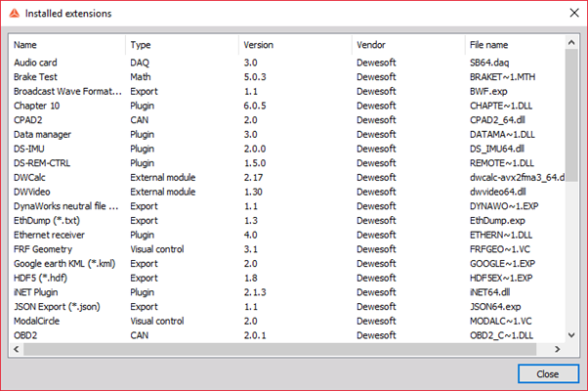The width and height of the screenshot is (588, 391).
Task: Click DS_IMU64.dll file name
Action: click(497, 149)
